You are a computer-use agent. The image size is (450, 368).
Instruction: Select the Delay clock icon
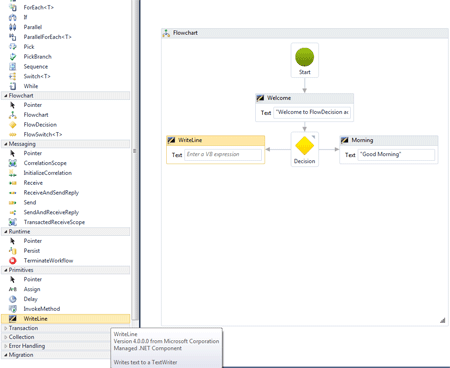[13, 299]
